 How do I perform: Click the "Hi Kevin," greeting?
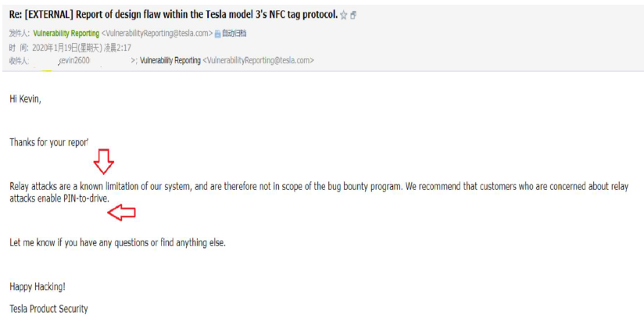pos(25,98)
